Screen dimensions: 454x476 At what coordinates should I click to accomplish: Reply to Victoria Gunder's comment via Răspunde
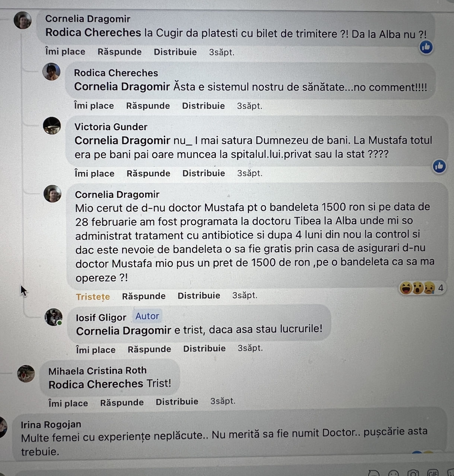click(148, 173)
